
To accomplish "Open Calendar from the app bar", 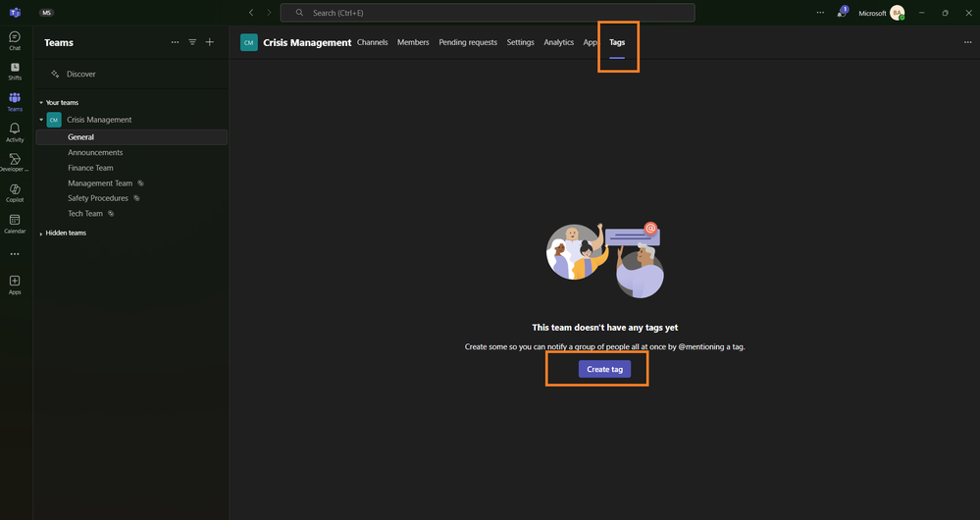I will pyautogui.click(x=15, y=224).
